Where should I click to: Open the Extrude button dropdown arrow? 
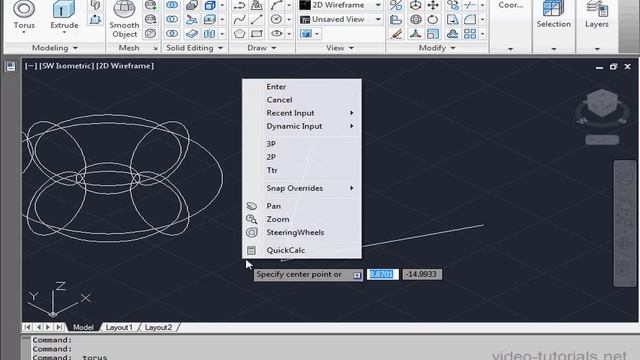tap(64, 33)
